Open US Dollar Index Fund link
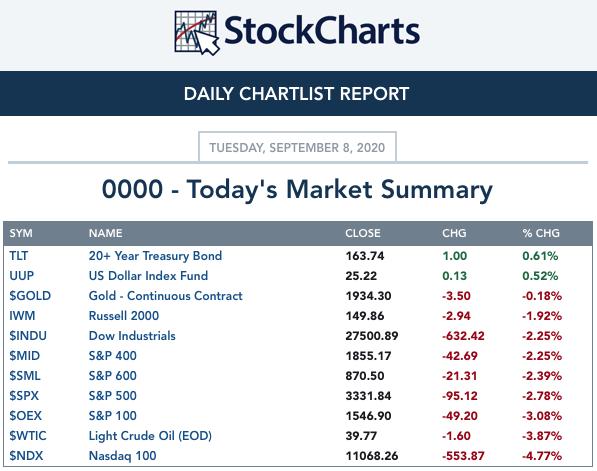Image resolution: width=597 pixels, height=471 pixels. pyautogui.click(x=148, y=276)
